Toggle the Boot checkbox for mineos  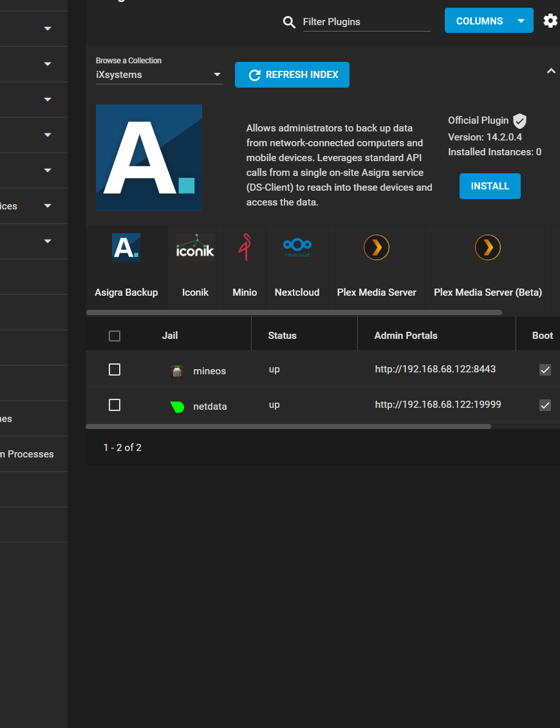[x=545, y=370]
